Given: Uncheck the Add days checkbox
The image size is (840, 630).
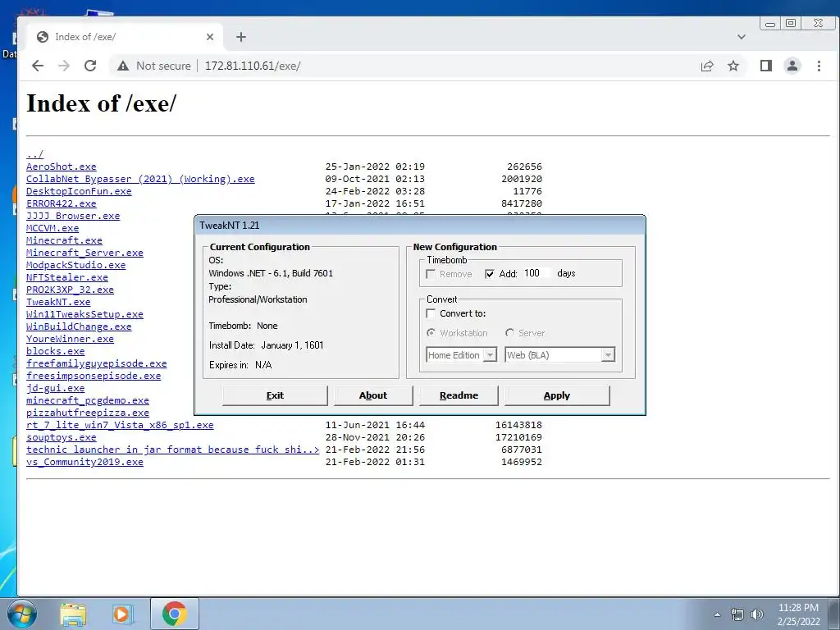Looking at the screenshot, I should (489, 274).
